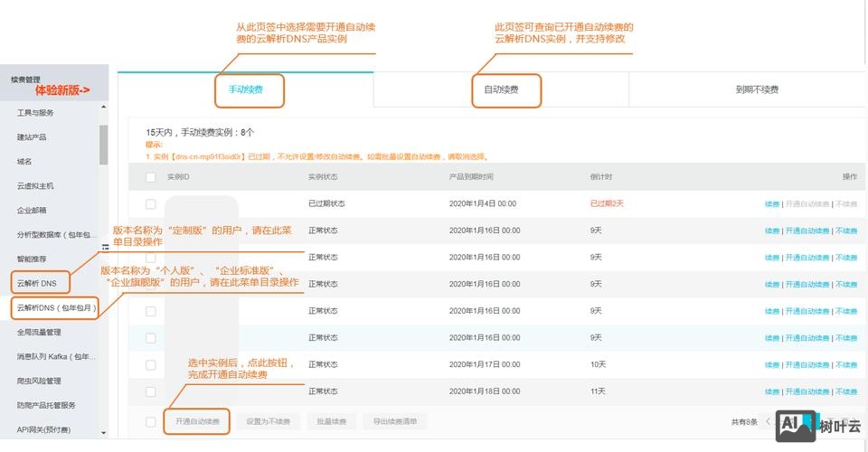The image size is (868, 452).
Task: Open 分析型数据库 in the sidebar
Action: pos(56,234)
